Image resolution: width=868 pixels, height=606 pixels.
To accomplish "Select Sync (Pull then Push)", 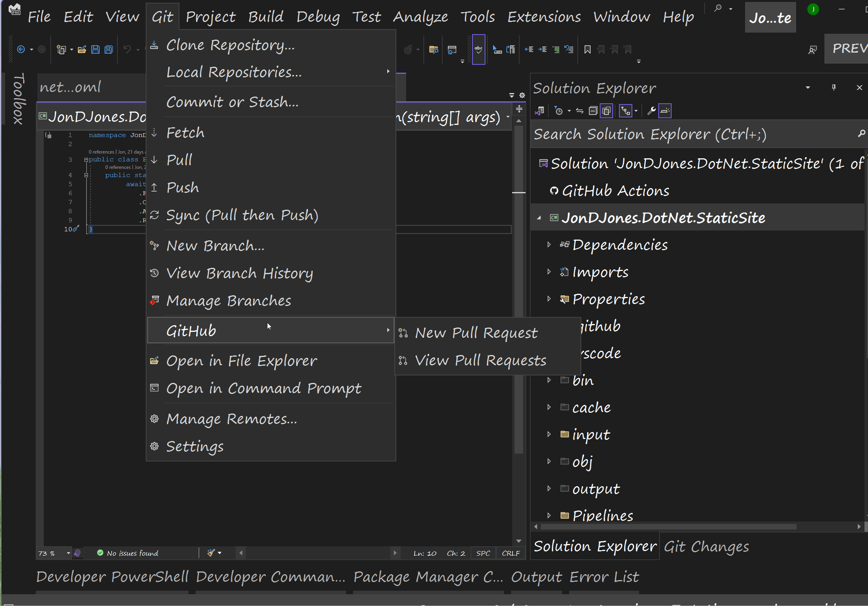I will 271,215.
